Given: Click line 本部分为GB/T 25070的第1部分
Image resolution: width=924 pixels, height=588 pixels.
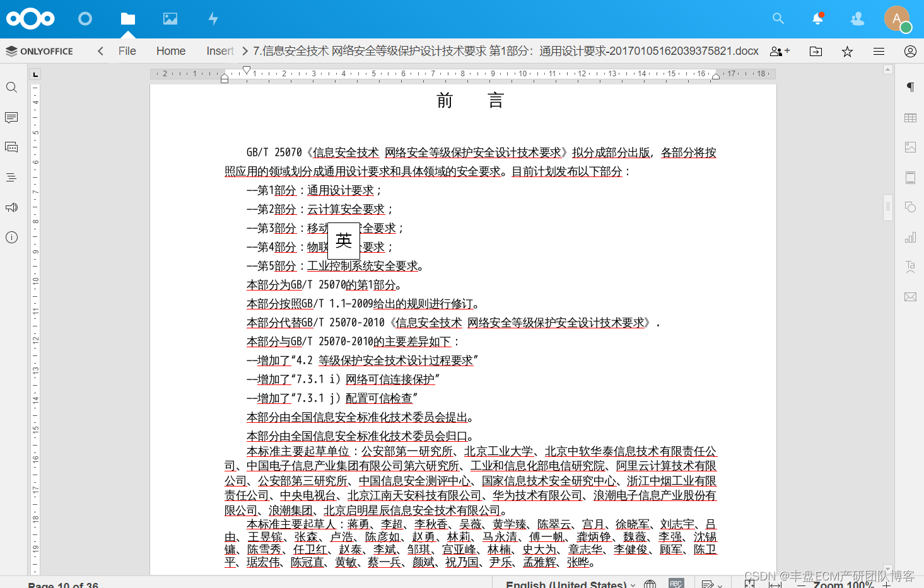Looking at the screenshot, I should 324,285.
